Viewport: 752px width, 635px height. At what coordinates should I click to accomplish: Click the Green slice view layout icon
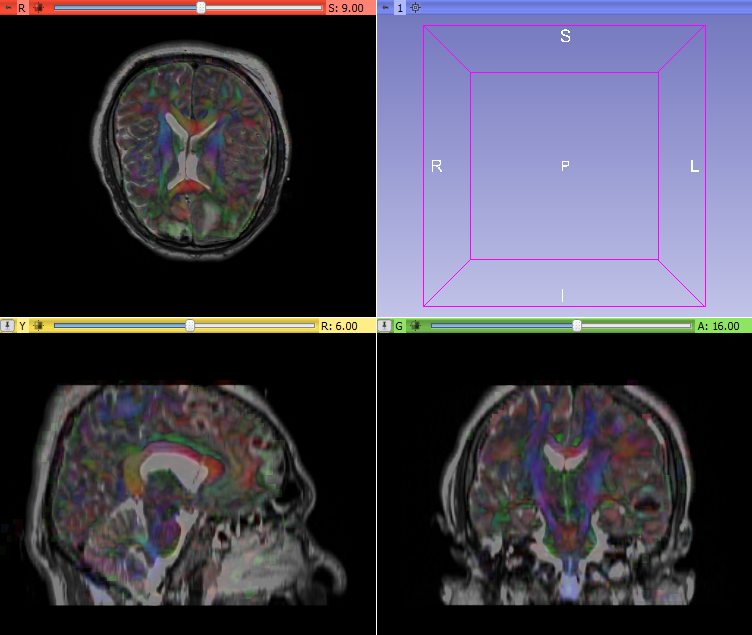[415, 326]
